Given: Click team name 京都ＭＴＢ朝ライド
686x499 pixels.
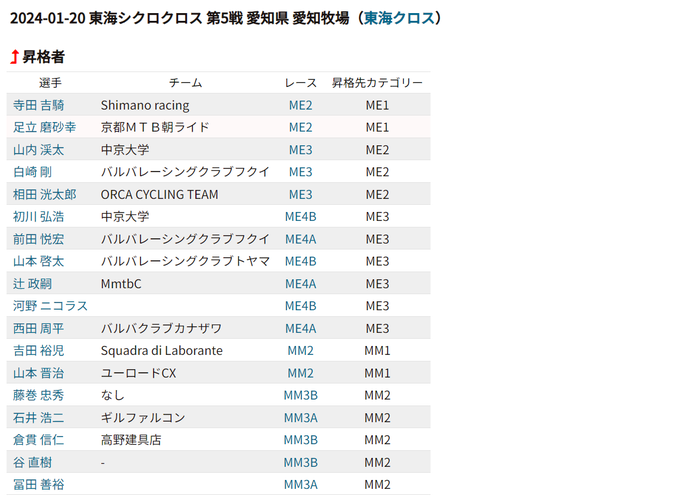Looking at the screenshot, I should [x=155, y=127].
